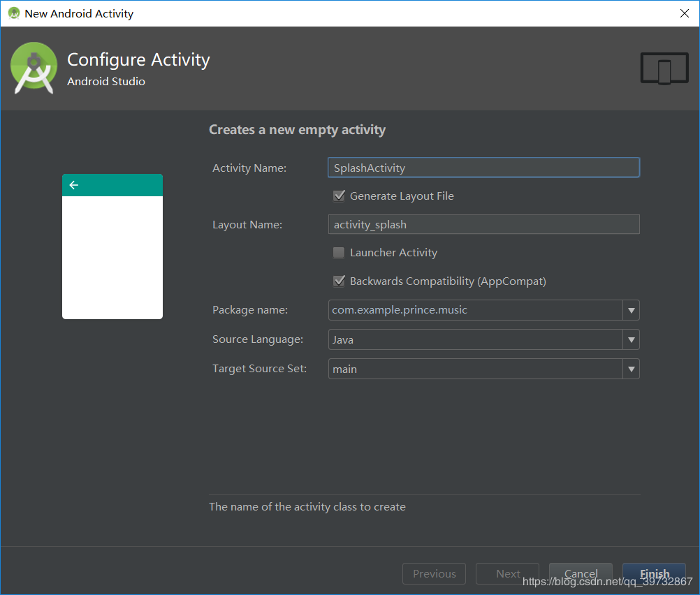Close the New Android Activity dialog

tap(685, 13)
